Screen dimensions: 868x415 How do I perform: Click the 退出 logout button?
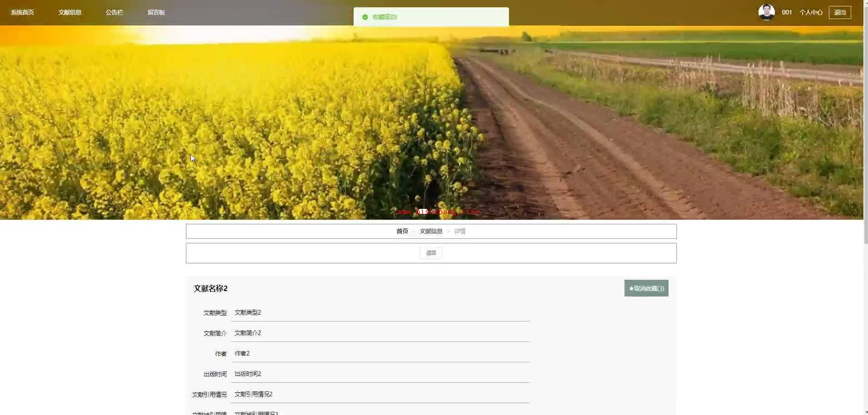click(840, 12)
